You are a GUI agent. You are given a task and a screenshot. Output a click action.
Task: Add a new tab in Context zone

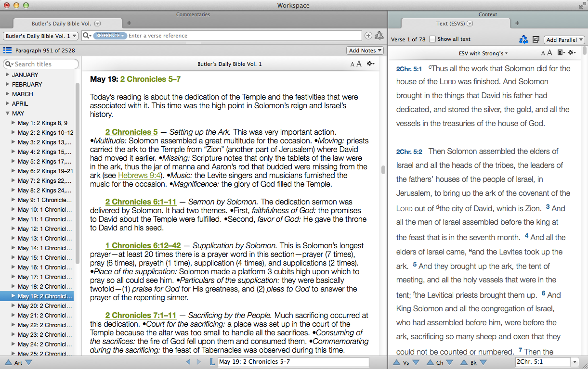click(517, 23)
